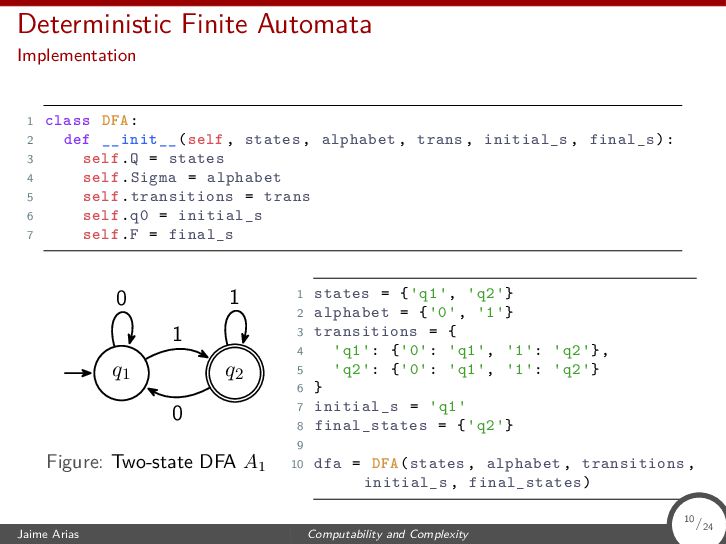The height and width of the screenshot is (544, 726).
Task: Click the 'Figure: Two-state DFA A1' caption
Action: point(156,463)
